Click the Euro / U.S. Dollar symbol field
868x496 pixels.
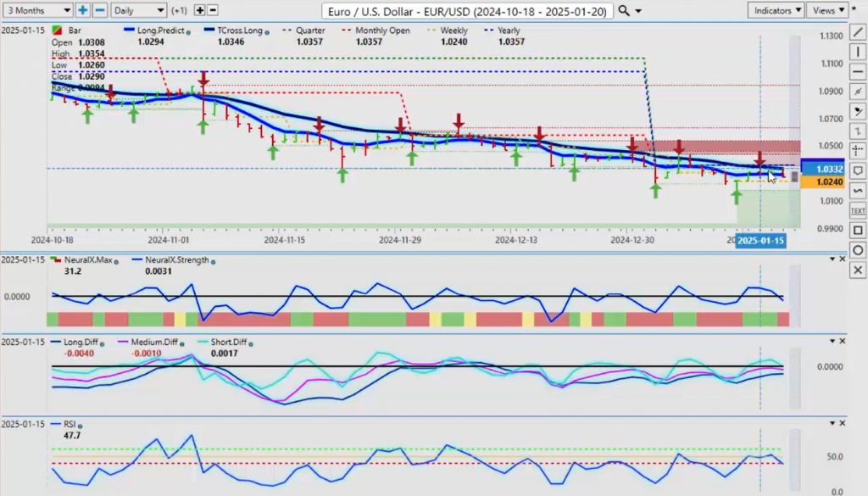click(468, 10)
